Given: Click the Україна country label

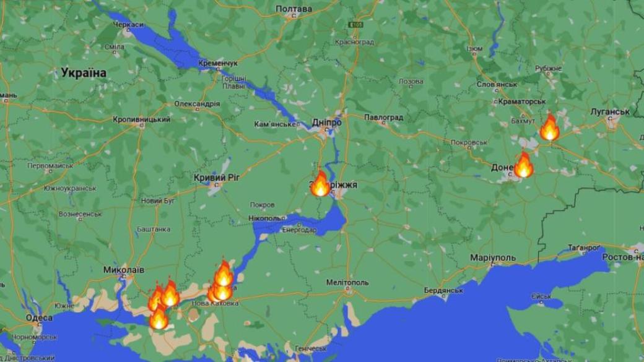Looking at the screenshot, I should pyautogui.click(x=84, y=73).
